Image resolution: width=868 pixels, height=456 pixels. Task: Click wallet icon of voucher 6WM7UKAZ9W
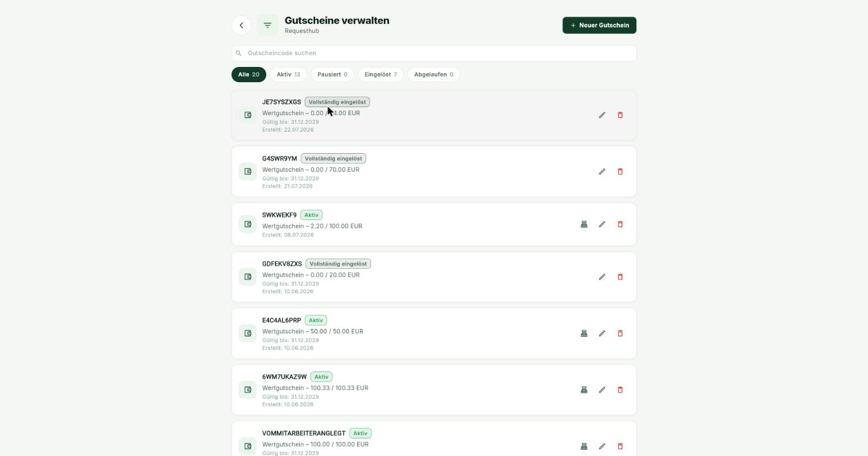(x=248, y=390)
